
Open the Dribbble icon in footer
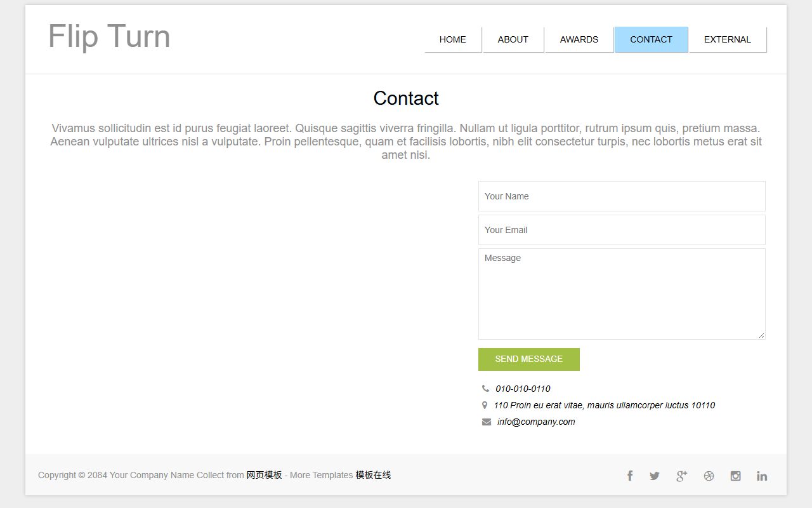(x=709, y=476)
